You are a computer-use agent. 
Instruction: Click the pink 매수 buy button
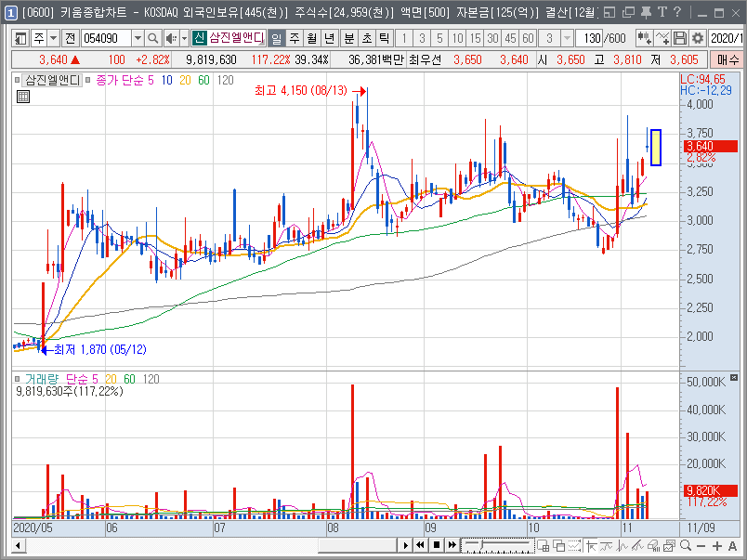727,60
